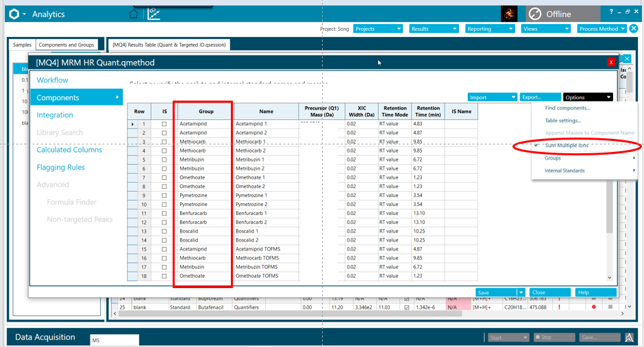
Task: Tick the IS checkbox for Omethoate TOFMS
Action: [164, 276]
